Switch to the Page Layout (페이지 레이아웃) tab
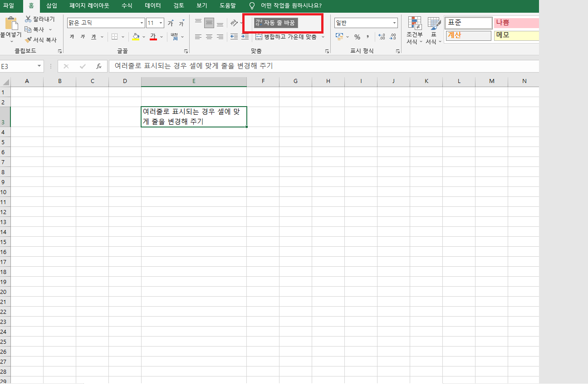Screen dimensions: 588x386 coord(89,6)
